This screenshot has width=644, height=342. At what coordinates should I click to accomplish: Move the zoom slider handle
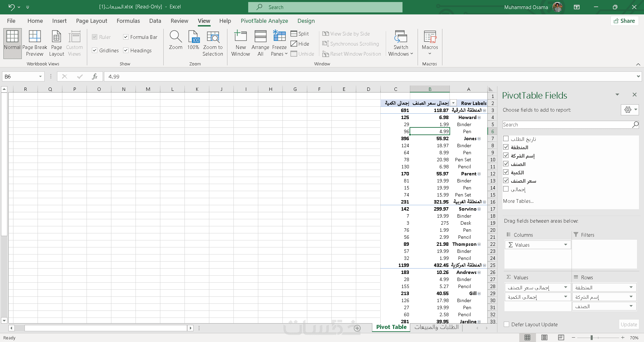592,338
